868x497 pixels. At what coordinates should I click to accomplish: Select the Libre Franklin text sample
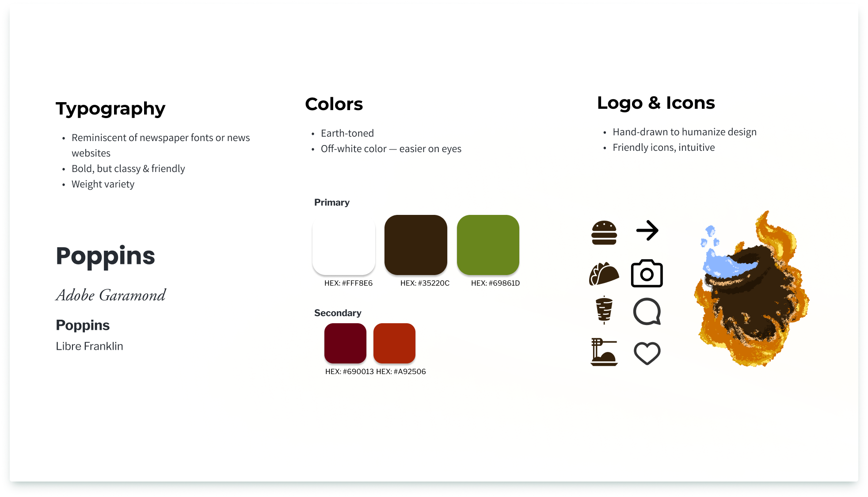coord(89,346)
